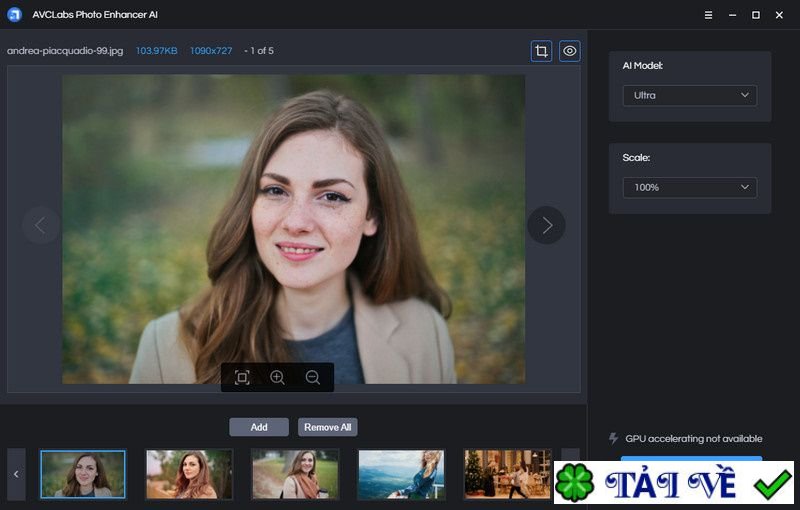This screenshot has width=800, height=510.
Task: Click the fit-to-screen icon below photo
Action: [242, 377]
